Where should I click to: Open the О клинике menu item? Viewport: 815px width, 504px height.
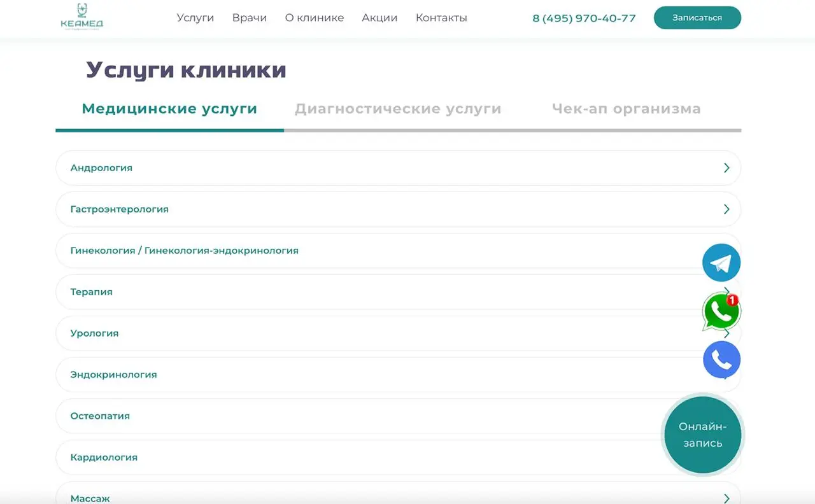pos(315,18)
